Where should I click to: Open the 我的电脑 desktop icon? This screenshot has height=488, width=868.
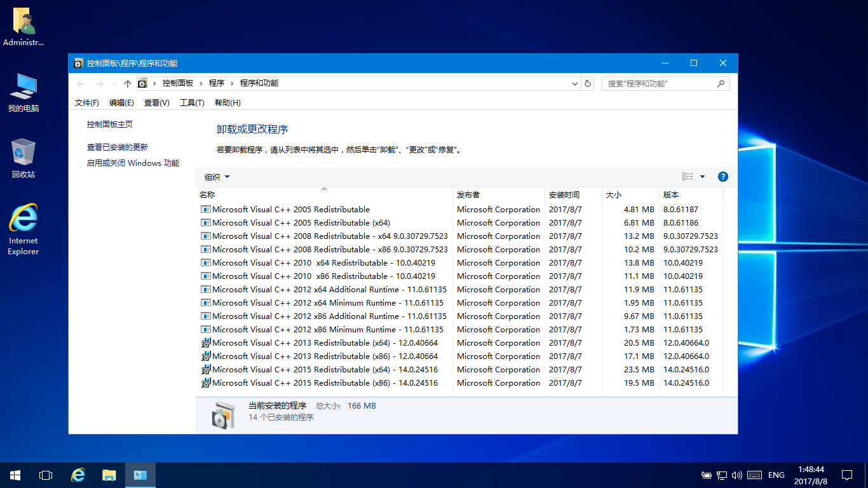pyautogui.click(x=24, y=93)
